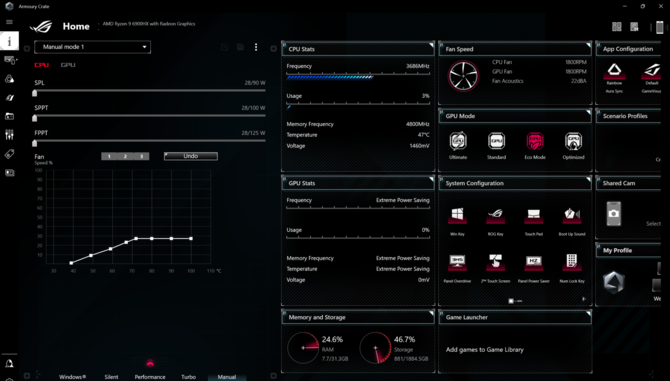This screenshot has height=381, width=670.
Task: Click fan preset button 3
Action: coord(141,156)
